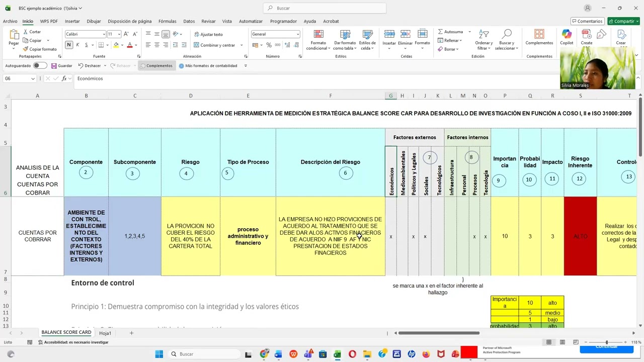Decrease font size with the small A icon
Image resolution: width=644 pixels, height=362 pixels.
tap(135, 34)
